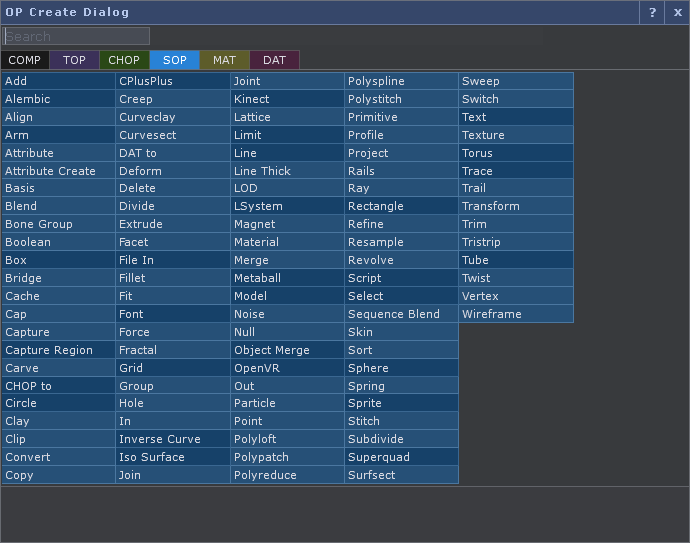Create a Sequence Blend SOP
690x543 pixels.
tap(401, 314)
